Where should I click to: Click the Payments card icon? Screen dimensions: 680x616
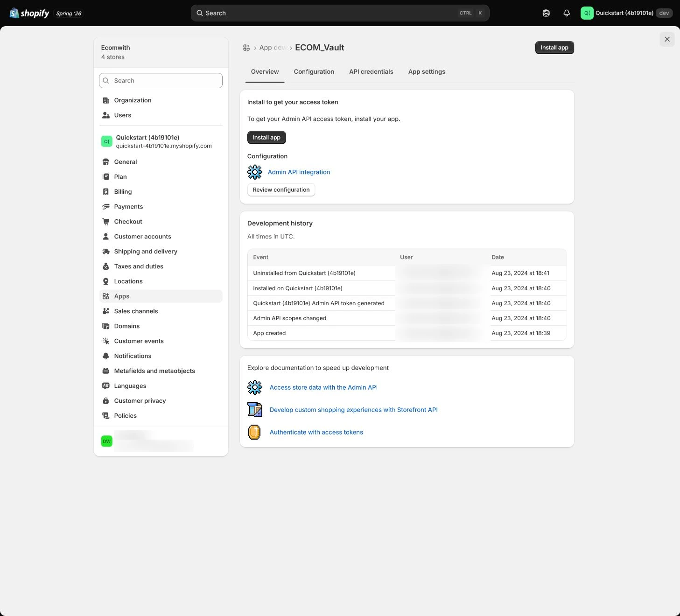click(106, 207)
